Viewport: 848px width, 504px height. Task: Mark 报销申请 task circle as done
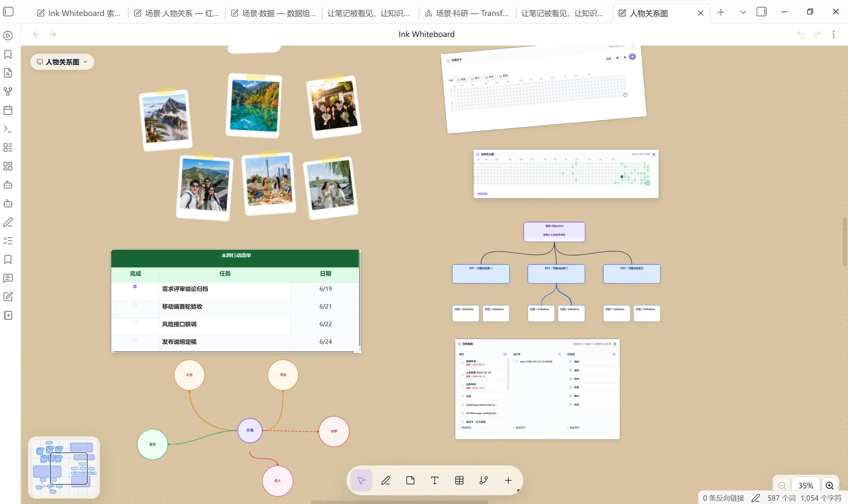pyautogui.click(x=463, y=363)
